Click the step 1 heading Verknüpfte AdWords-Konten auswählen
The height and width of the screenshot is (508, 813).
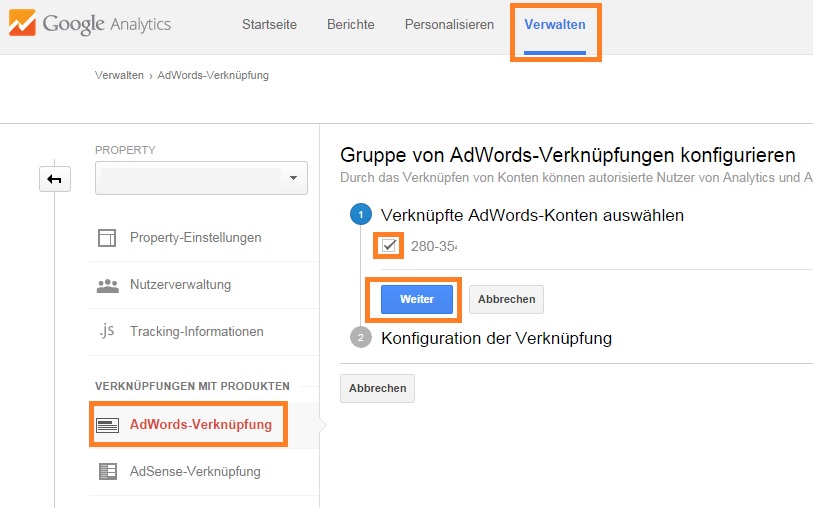(532, 215)
